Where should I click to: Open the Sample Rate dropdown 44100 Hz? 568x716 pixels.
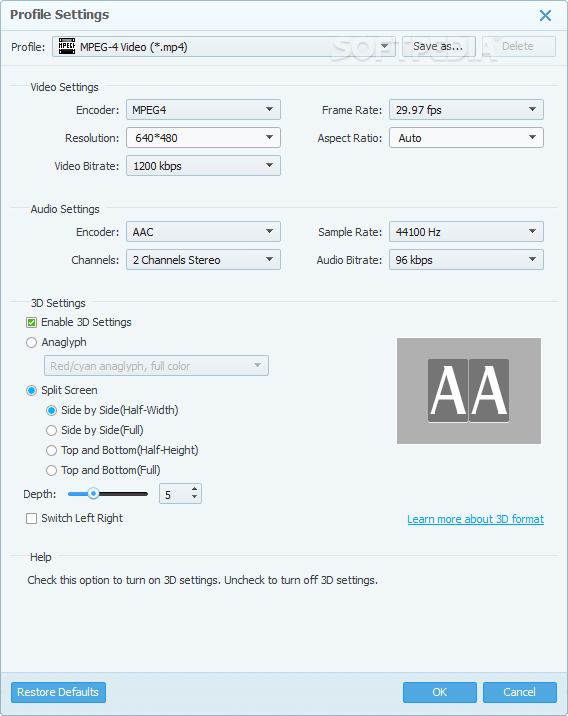click(x=466, y=232)
